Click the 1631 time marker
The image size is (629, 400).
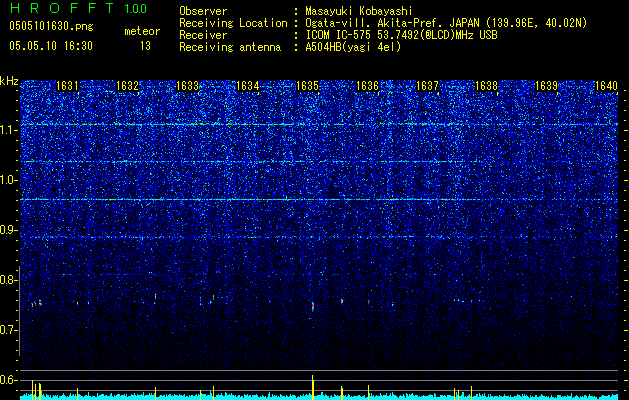tap(67, 85)
